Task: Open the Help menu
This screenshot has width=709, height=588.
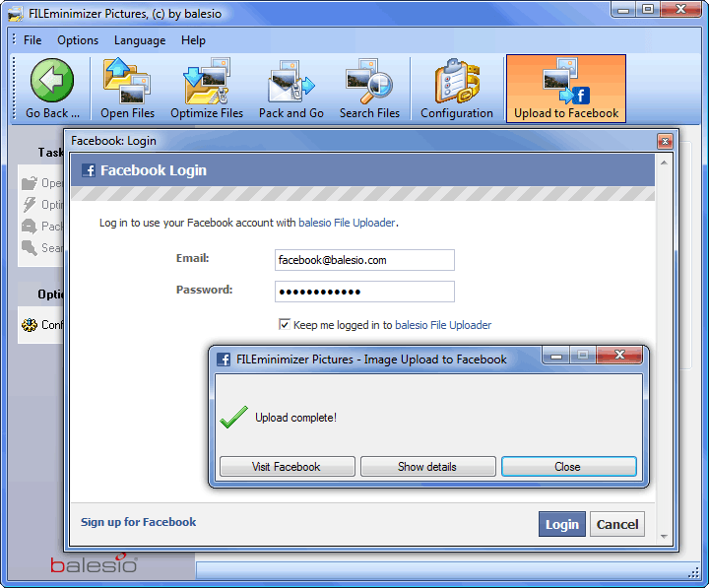Action: point(194,40)
